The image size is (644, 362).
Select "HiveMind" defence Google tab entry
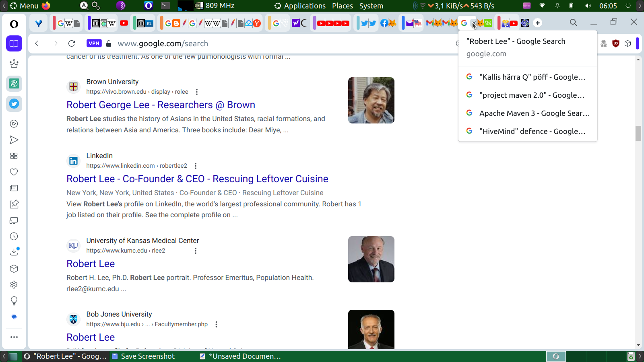[x=528, y=131]
